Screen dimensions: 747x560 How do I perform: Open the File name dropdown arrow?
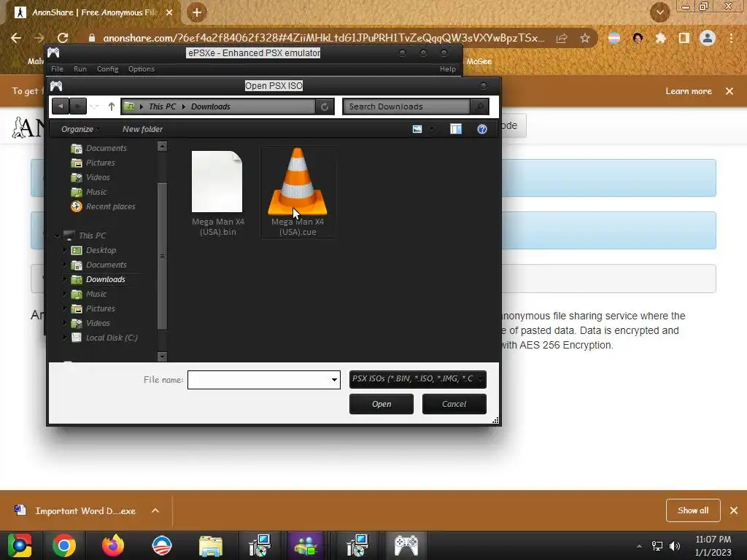334,379
